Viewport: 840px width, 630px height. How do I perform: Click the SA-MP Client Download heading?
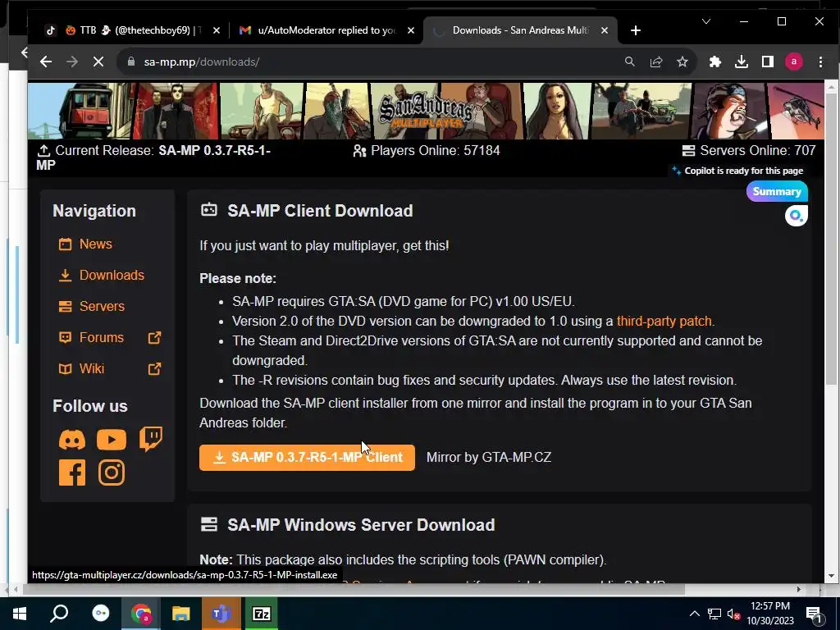pos(320,211)
